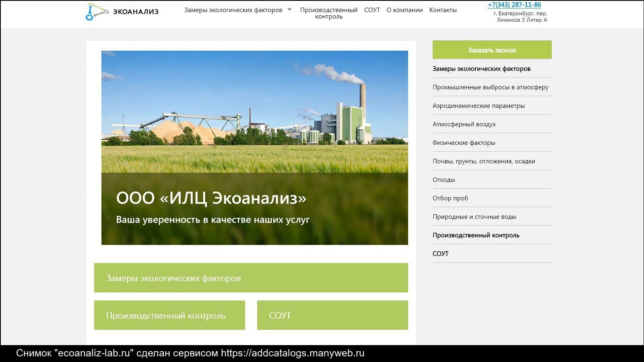The image size is (644, 362).
Task: Open Отбор проб in sidebar
Action: pos(450,198)
